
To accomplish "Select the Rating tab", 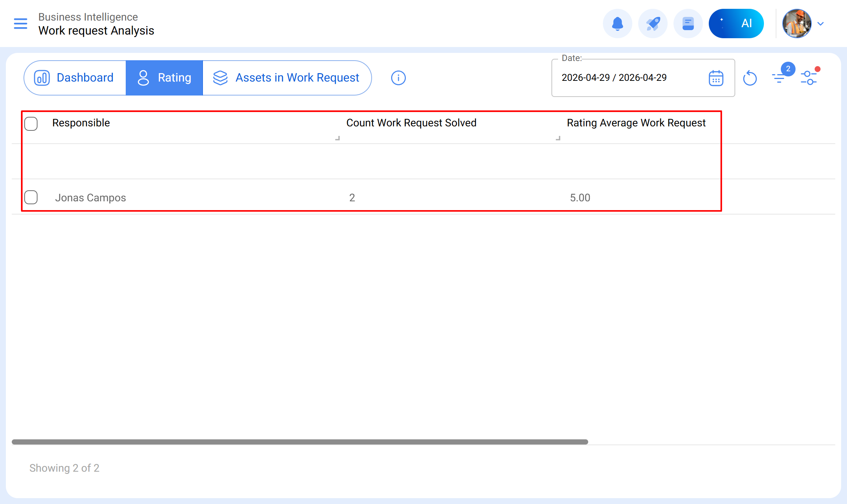I will 164,78.
